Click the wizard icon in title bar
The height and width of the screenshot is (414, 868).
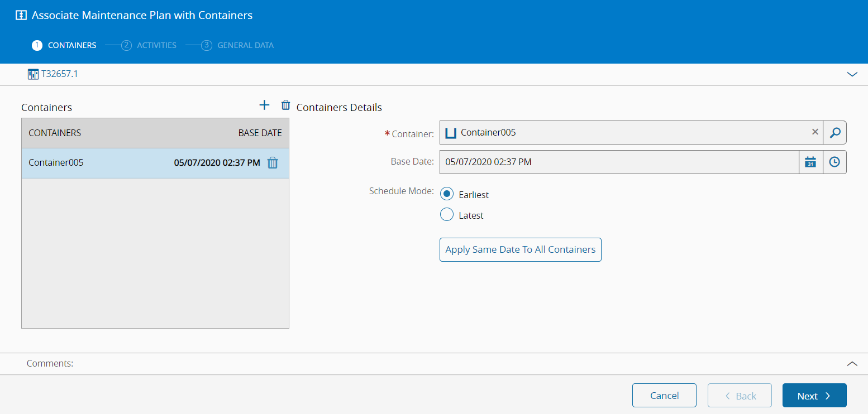(x=21, y=16)
